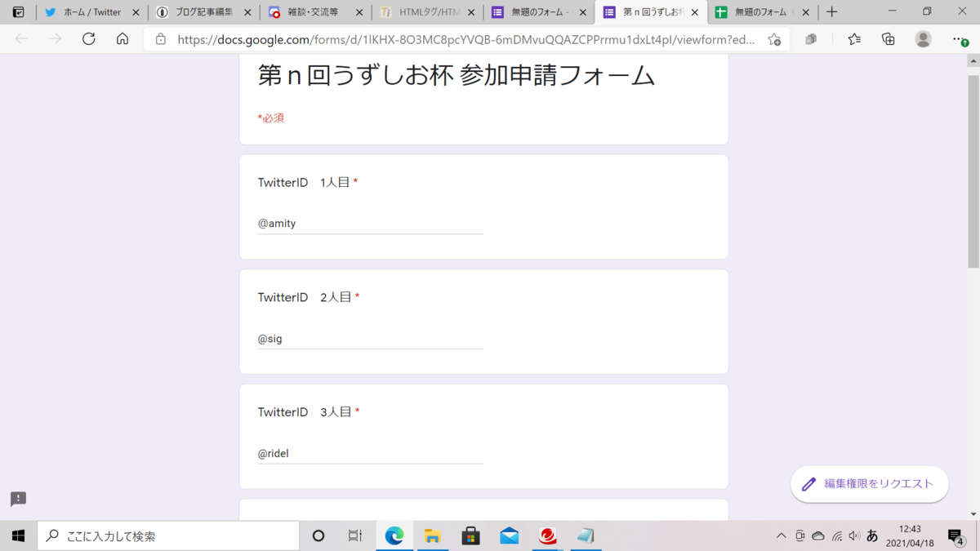The width and height of the screenshot is (980, 551).
Task: Open Microsoft Store from the taskbar
Action: point(470,535)
